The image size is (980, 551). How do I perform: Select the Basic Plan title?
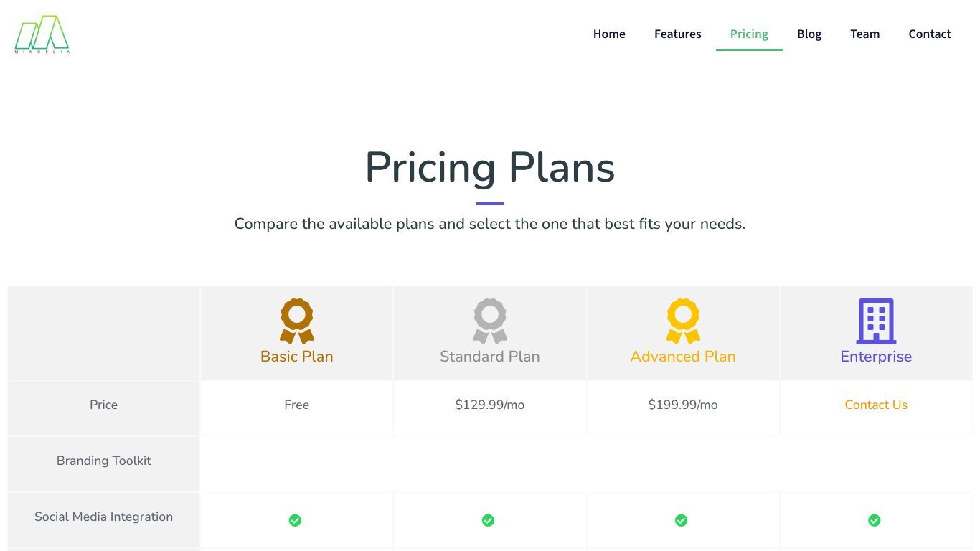tap(297, 357)
